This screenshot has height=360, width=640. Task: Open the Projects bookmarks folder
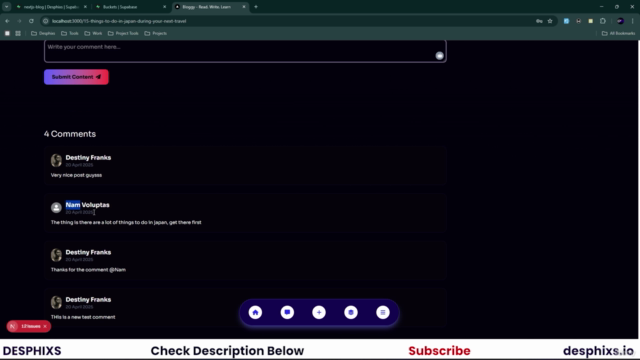coord(156,33)
